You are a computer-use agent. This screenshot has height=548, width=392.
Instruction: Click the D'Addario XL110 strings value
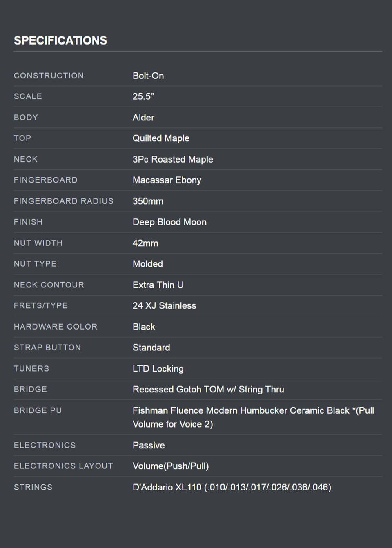(x=232, y=488)
